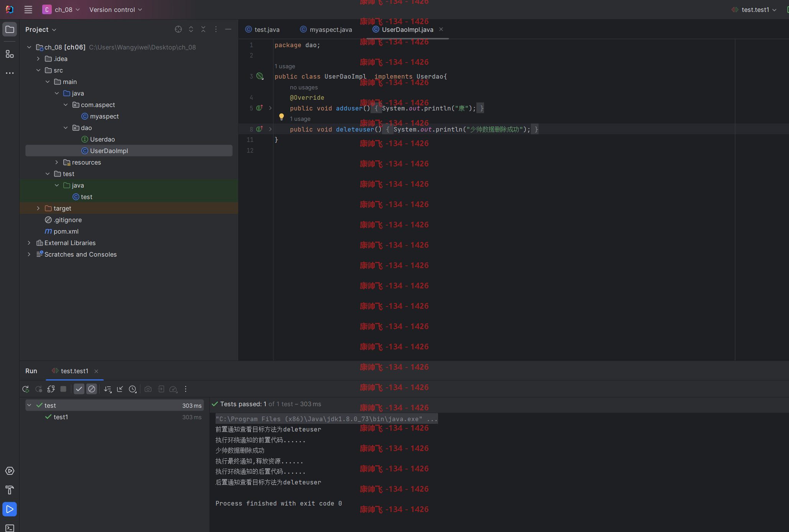Screen dimensions: 789x532
Task: Toggle Show Passed tests checkmark
Action: 79,389
